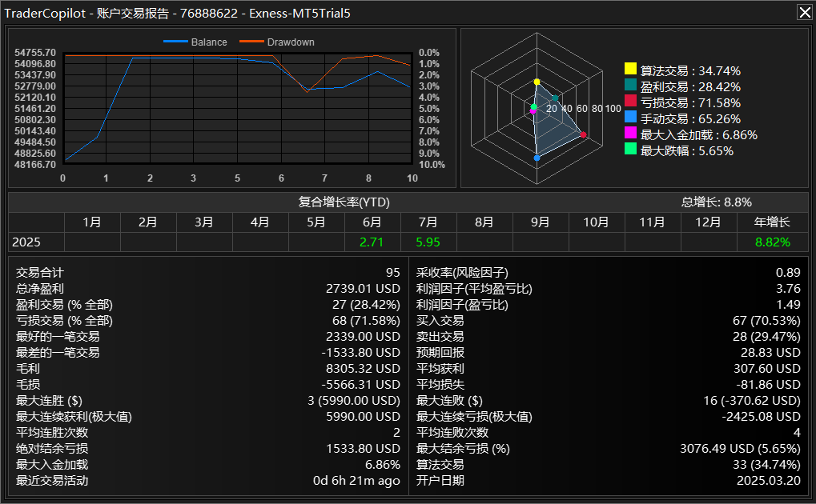Toggle the Drawdown series legend
Viewport: 816px width, 504px height.
pyautogui.click(x=277, y=42)
